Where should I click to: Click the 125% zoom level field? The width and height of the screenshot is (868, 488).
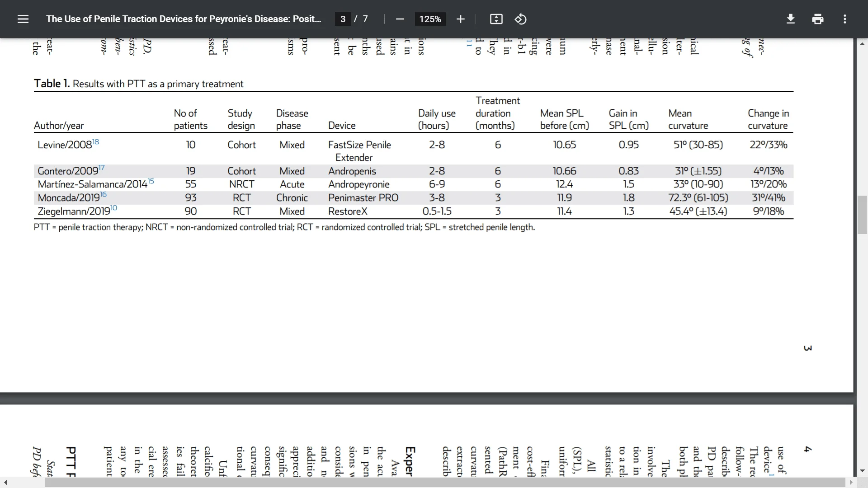click(430, 19)
